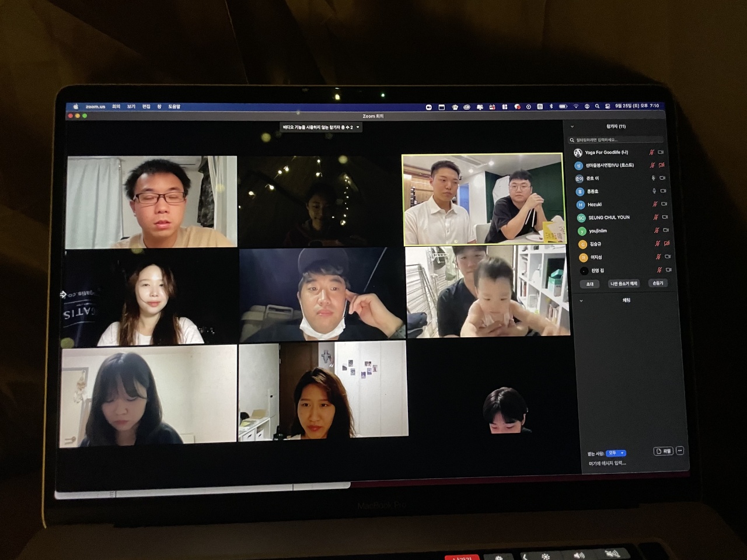Select the tile of the man in a cap
The height and width of the screenshot is (560, 747).
click(x=322, y=295)
